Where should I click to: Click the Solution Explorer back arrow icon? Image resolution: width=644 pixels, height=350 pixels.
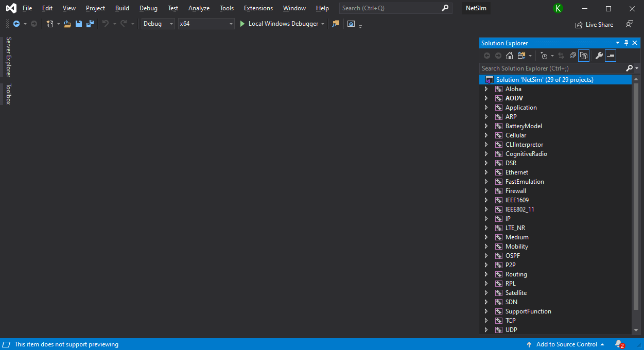pos(487,56)
